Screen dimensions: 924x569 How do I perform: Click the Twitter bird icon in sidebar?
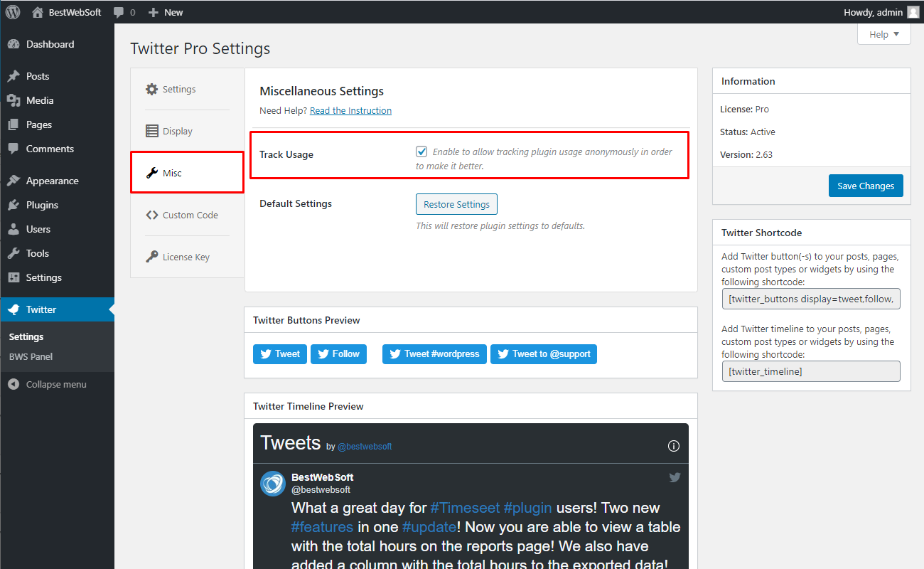tap(14, 309)
